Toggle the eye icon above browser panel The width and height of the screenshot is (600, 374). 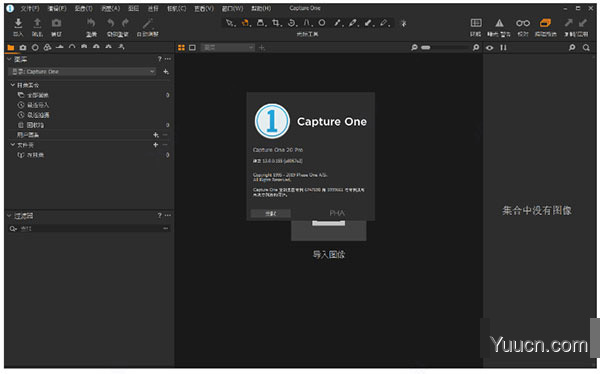point(489,47)
